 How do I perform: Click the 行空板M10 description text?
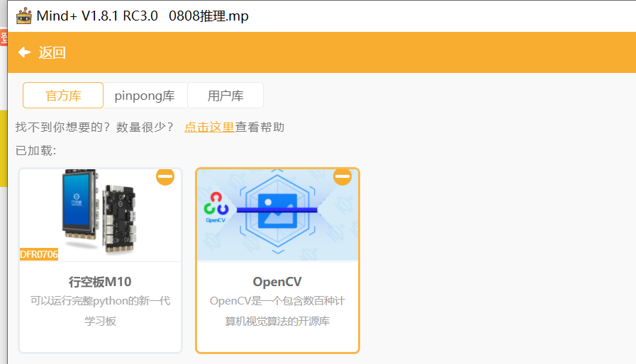coord(100,311)
